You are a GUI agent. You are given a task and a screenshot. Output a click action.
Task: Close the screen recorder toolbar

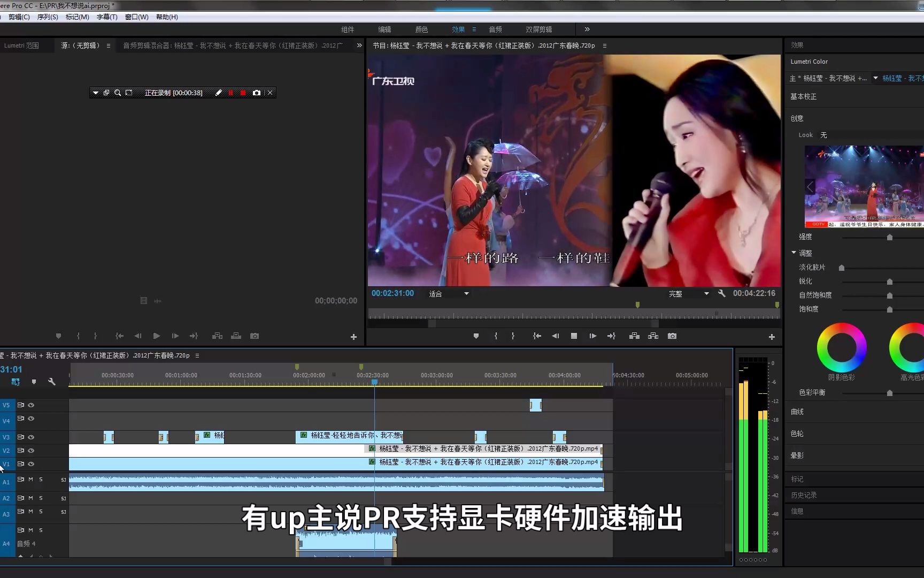point(270,93)
